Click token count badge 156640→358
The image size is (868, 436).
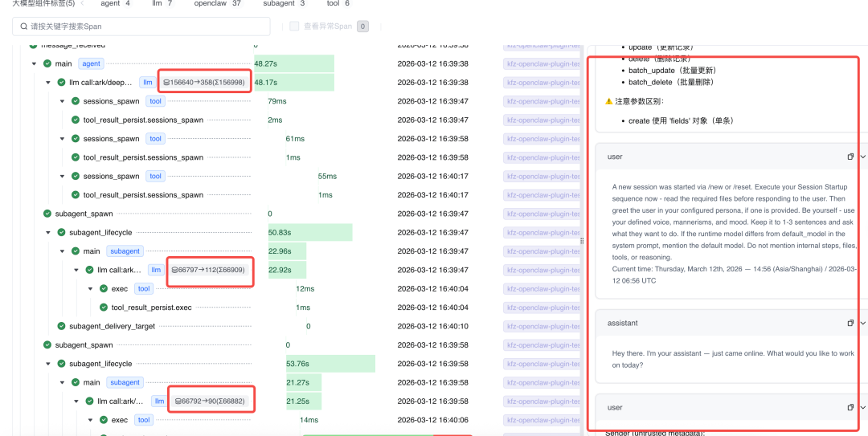(x=204, y=83)
